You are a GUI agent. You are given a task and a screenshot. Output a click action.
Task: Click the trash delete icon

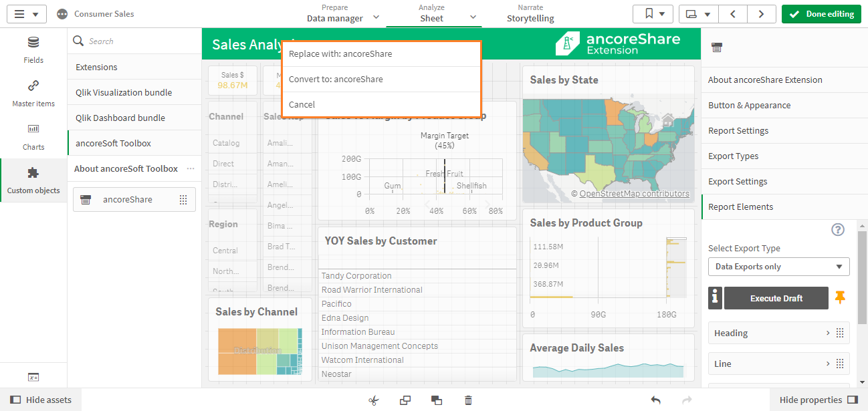click(x=468, y=400)
